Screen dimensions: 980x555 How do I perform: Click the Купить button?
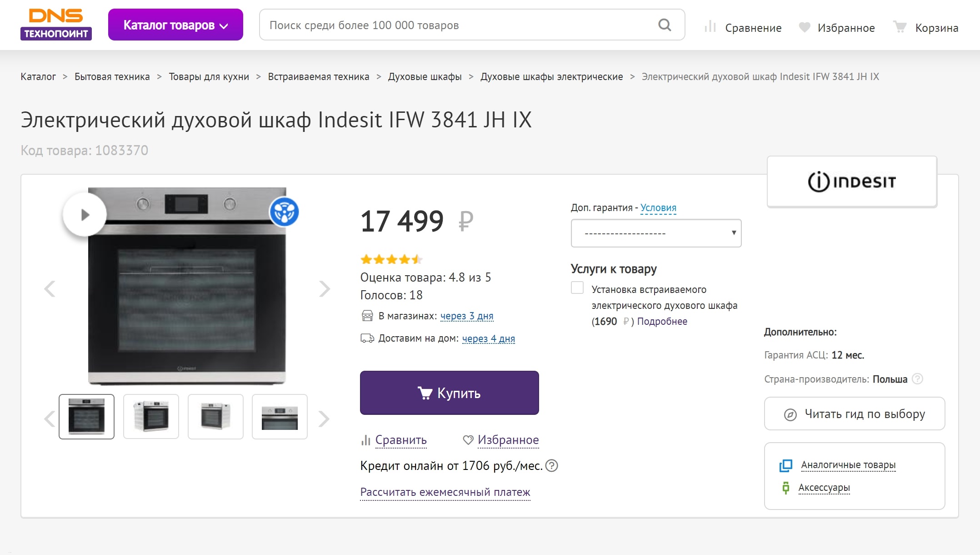450,393
